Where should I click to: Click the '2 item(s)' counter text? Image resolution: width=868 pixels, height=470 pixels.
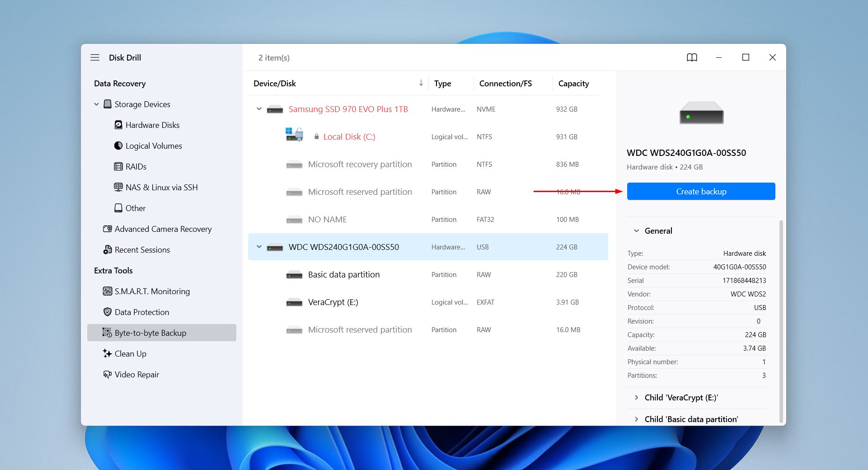point(274,57)
